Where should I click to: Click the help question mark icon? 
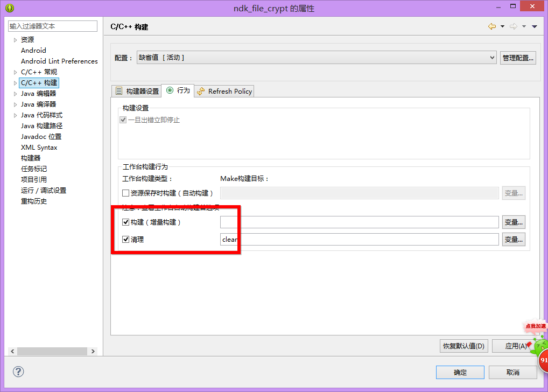click(x=18, y=372)
